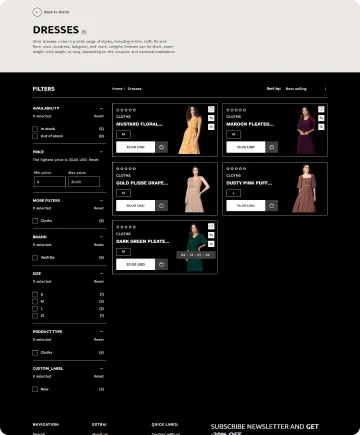360x435 pixels.
Task: Click star rating on Dusty Pink card
Action: [236, 169]
